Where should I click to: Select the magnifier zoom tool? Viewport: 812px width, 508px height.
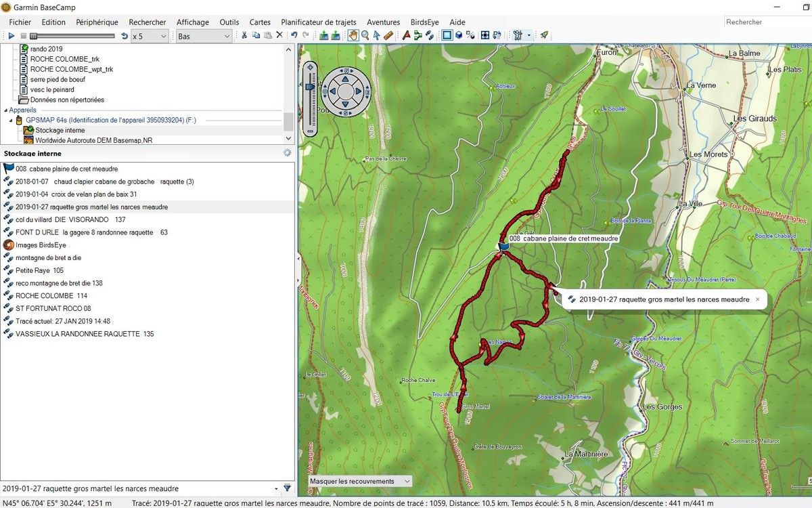pyautogui.click(x=365, y=35)
